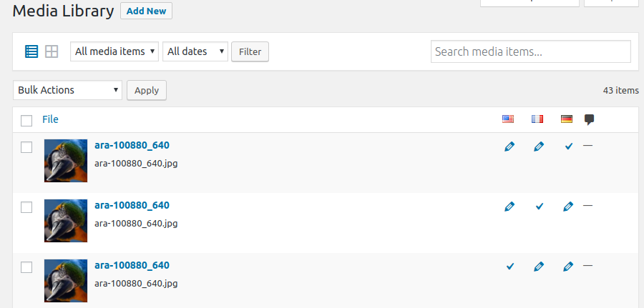Viewport: 644px width, 308px height.
Task: Switch to grid view icon
Action: [52, 51]
